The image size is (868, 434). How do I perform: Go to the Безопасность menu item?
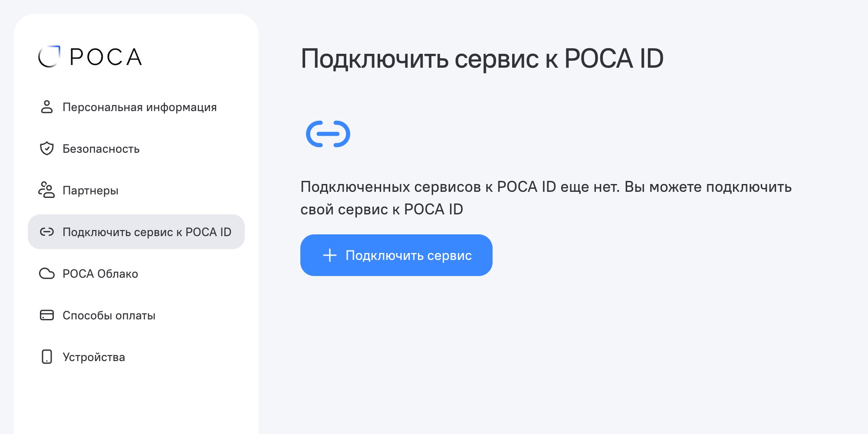pyautogui.click(x=101, y=149)
